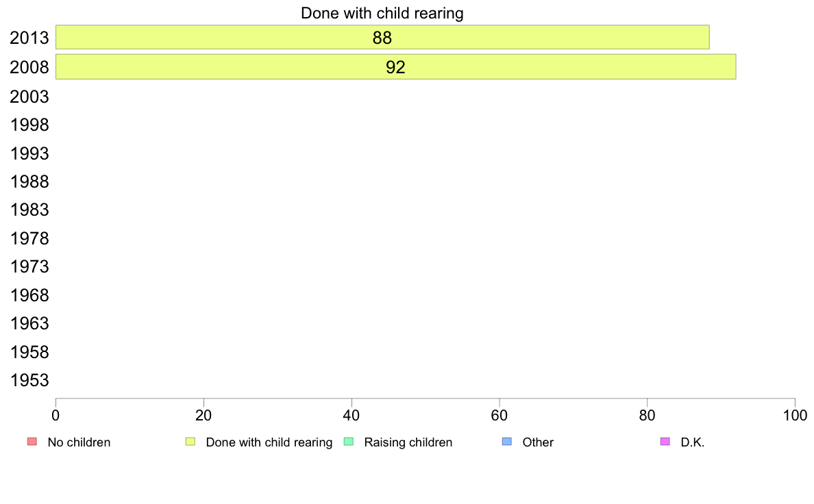Click the 100 tick on the x-axis
Image resolution: width=814 pixels, height=504 pixels.
point(795,415)
